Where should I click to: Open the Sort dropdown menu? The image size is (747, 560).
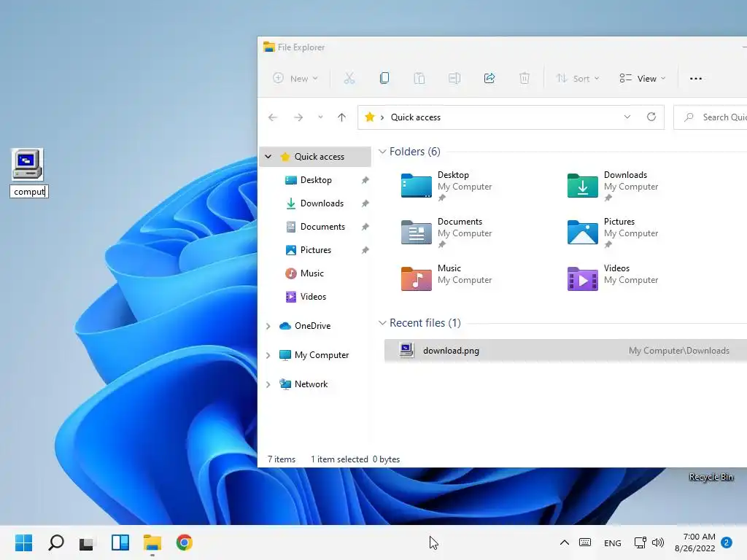[x=578, y=79]
